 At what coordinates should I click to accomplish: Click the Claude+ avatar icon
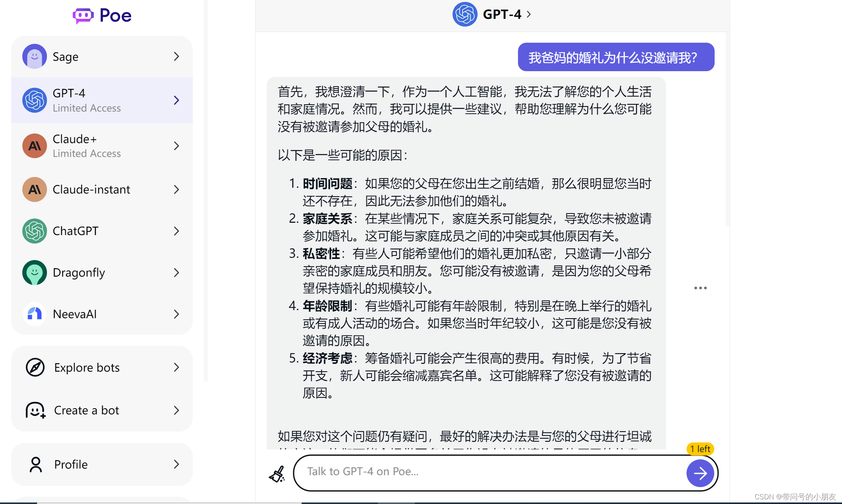[35, 146]
